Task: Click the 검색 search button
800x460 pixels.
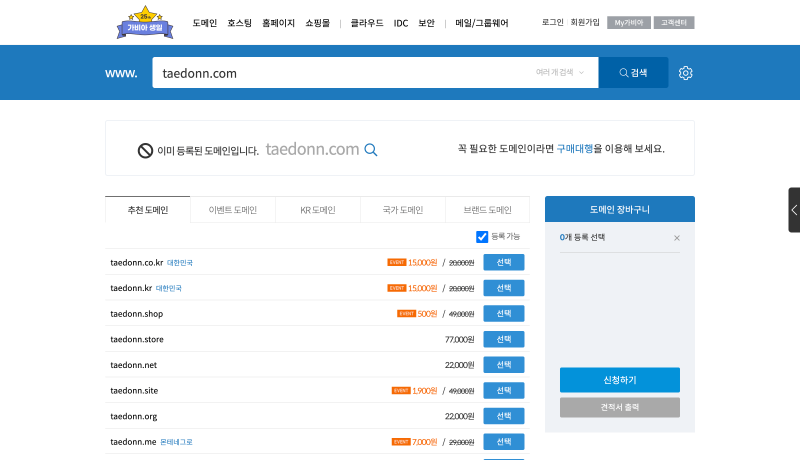Action: click(633, 72)
